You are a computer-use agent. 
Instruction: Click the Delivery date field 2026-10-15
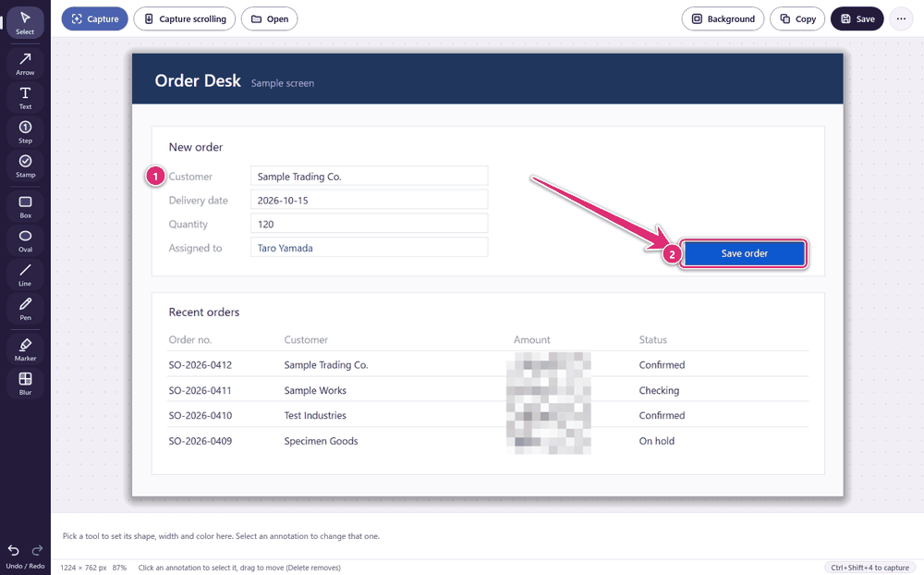(370, 200)
